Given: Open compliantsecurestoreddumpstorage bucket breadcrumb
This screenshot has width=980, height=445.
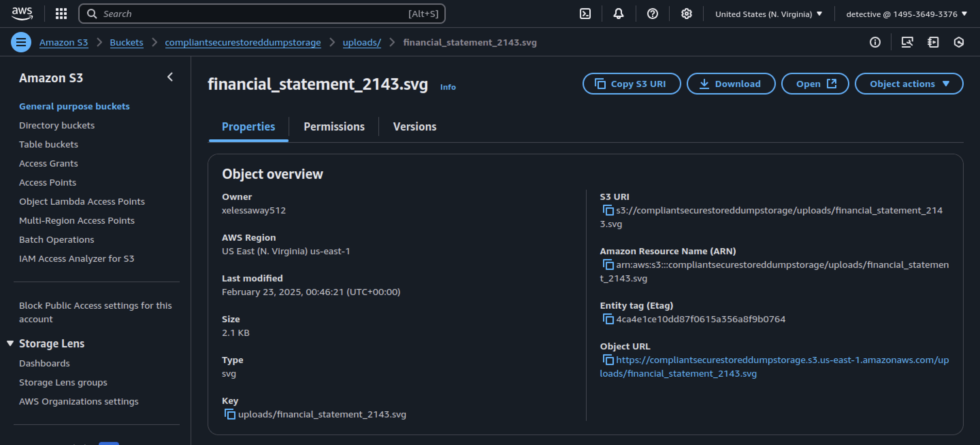Looking at the screenshot, I should coord(243,42).
